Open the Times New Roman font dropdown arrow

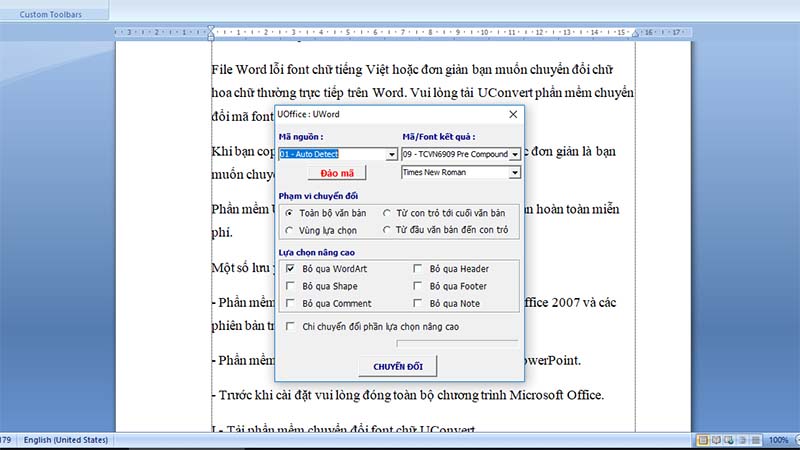[515, 172]
